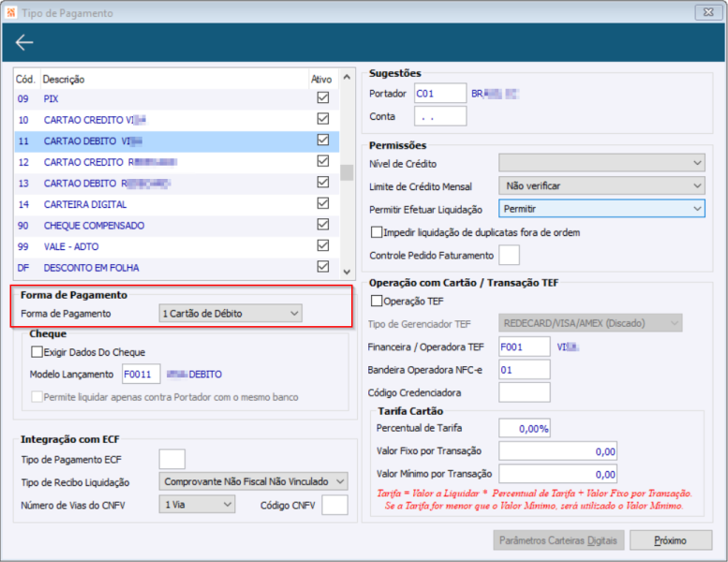Click the Código CNFV field
Viewport: 728px width, 562px height.
tap(334, 505)
